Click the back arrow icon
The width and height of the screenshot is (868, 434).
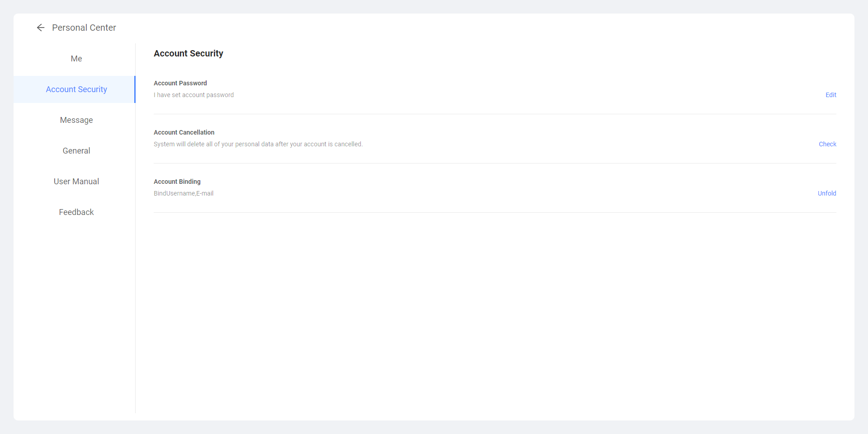[x=41, y=28]
